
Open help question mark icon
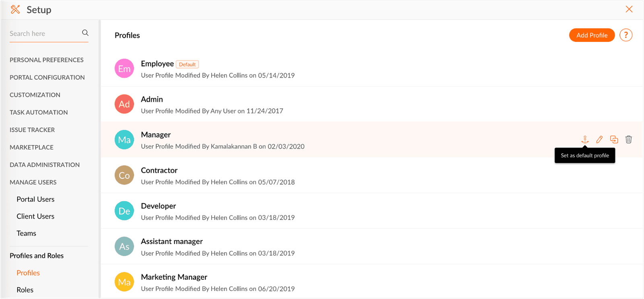pyautogui.click(x=625, y=35)
